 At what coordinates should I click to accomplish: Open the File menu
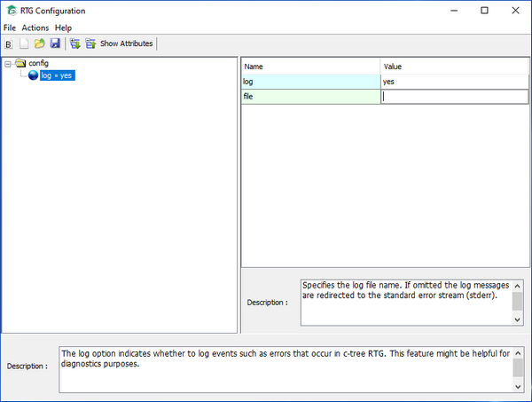(10, 28)
